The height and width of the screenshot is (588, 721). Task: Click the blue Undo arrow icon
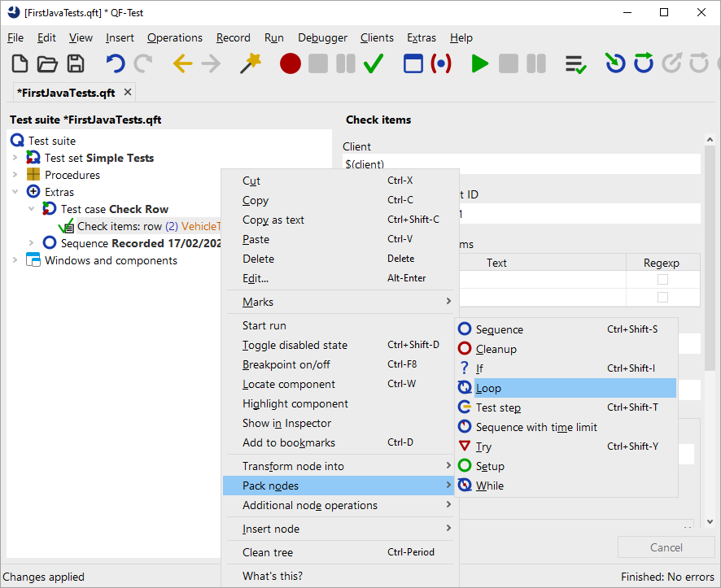click(x=116, y=63)
